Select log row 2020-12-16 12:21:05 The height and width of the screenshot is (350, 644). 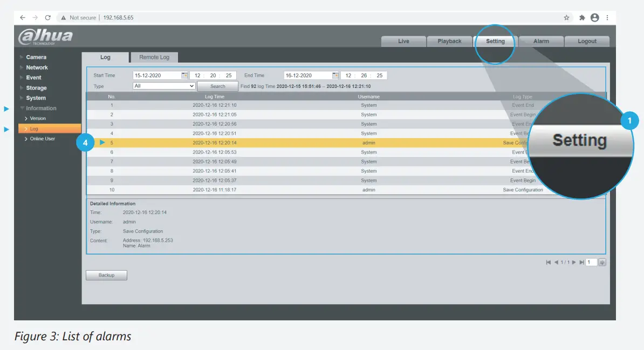pyautogui.click(x=346, y=115)
